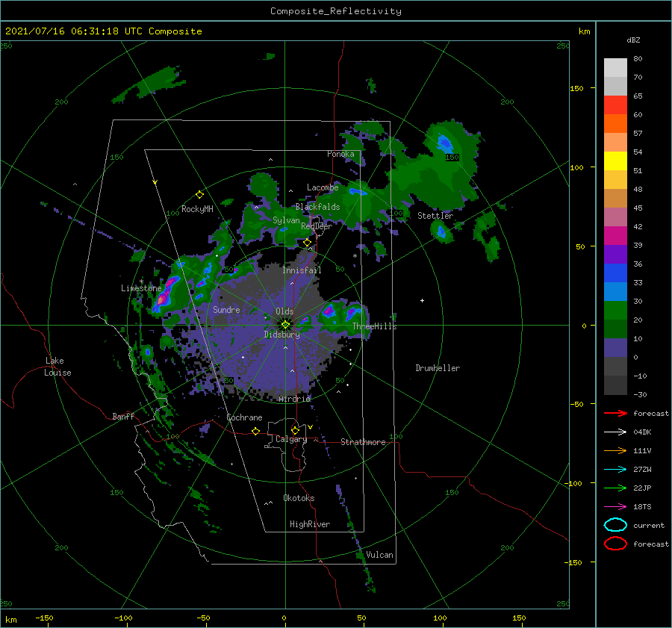672x628 pixels.
Task: Pick the blue 33-36 dBZ color swatch
Action: [x=615, y=273]
